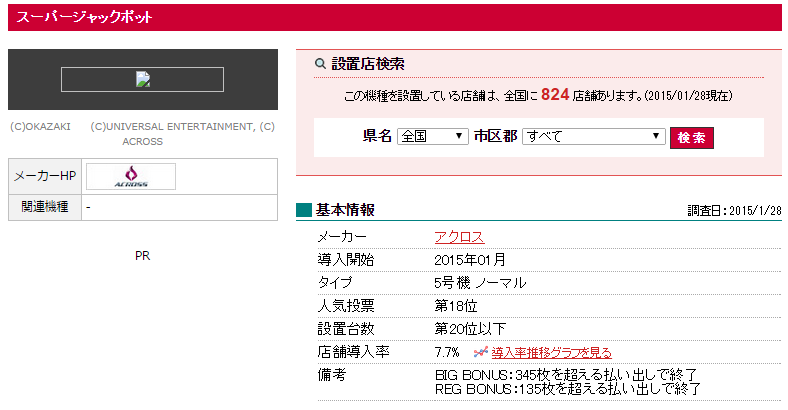Click the 第20位以下 installed units value

tap(470, 329)
